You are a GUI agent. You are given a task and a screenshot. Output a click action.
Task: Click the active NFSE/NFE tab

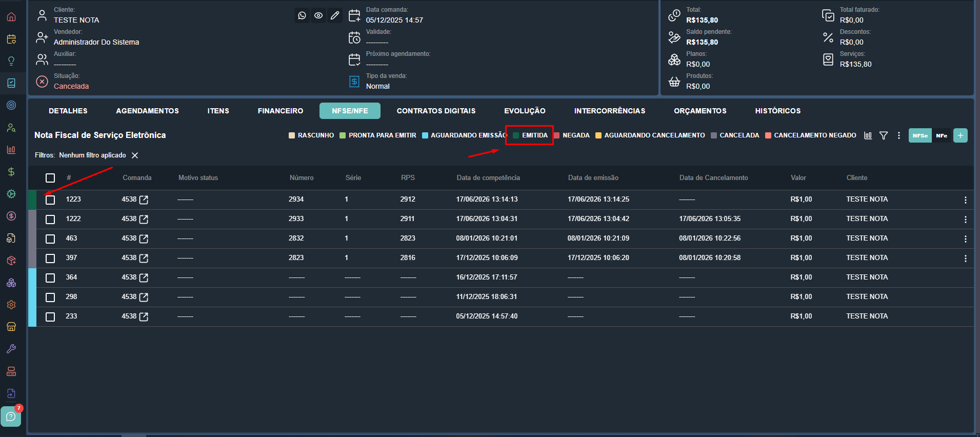(x=350, y=111)
